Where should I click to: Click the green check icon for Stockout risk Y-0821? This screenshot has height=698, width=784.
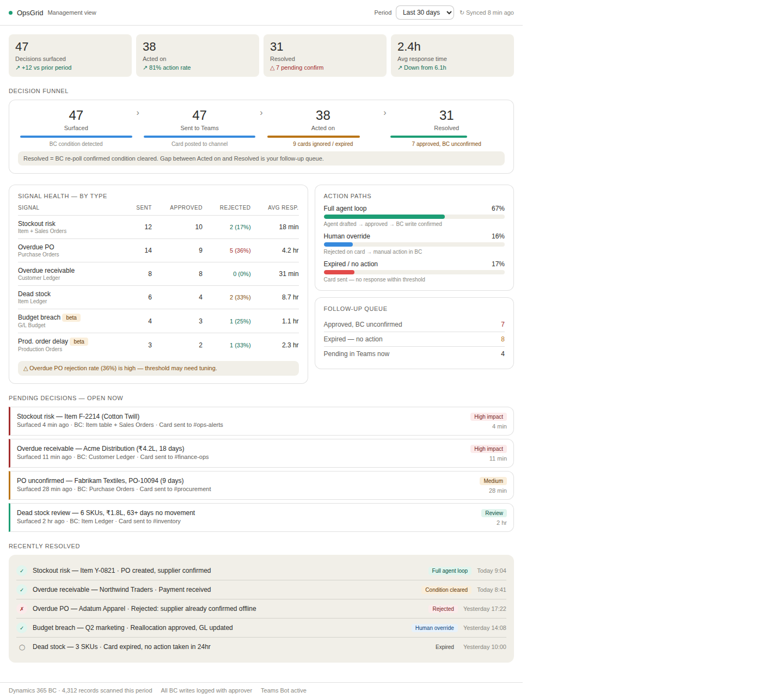coord(22,571)
